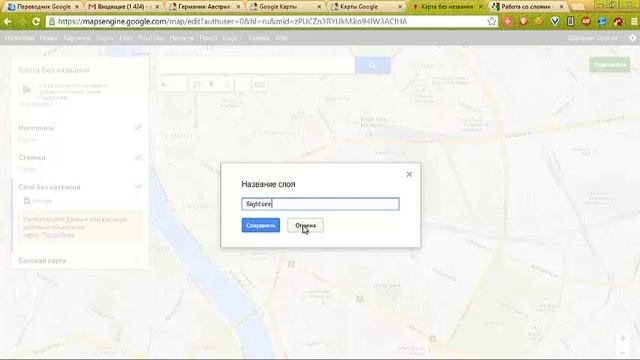This screenshot has height=360, width=640.
Task: Click the red plus extension icon
Action: click(508, 21)
